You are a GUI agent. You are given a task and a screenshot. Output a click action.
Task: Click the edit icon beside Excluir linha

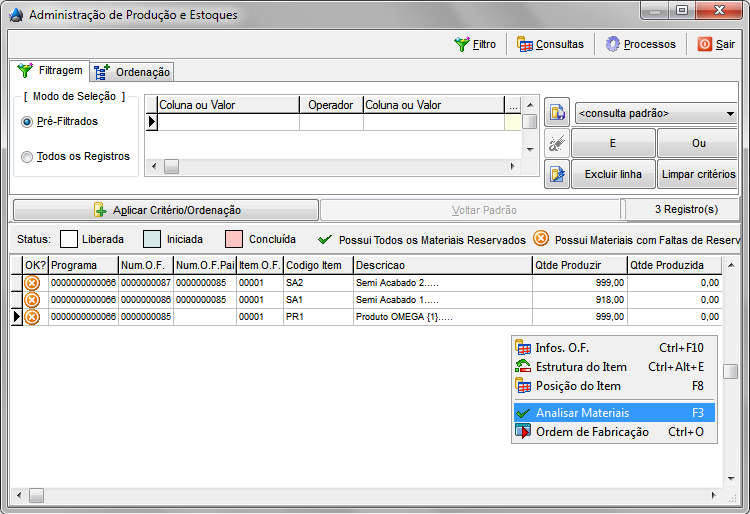557,174
